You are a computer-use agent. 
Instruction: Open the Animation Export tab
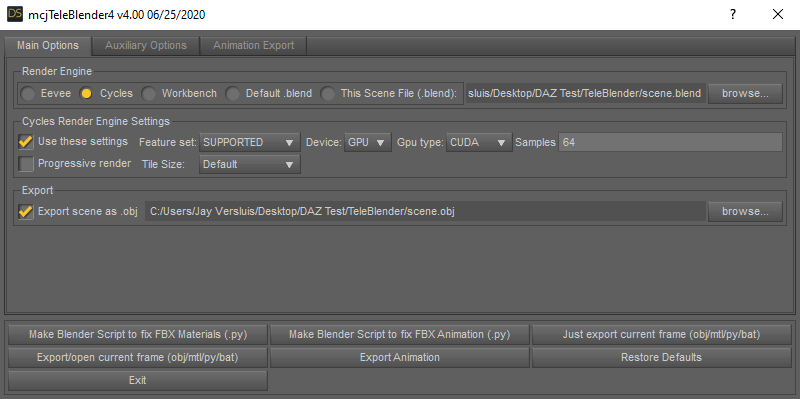point(254,45)
